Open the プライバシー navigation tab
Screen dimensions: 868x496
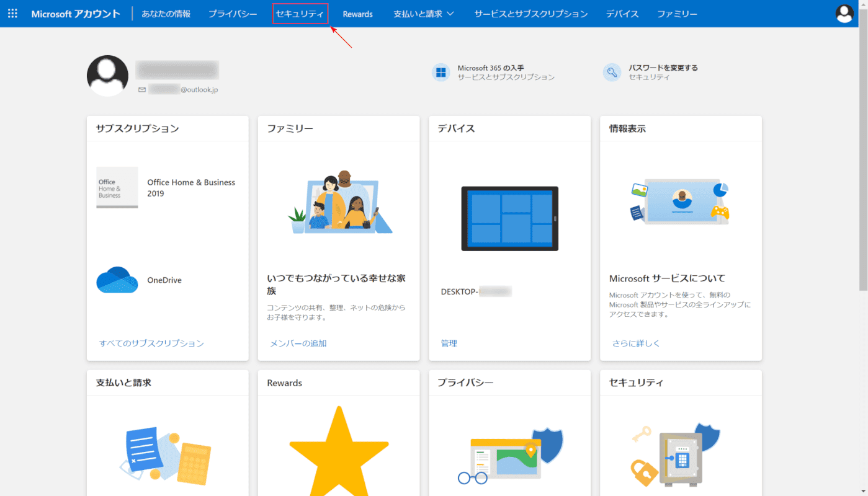[233, 14]
